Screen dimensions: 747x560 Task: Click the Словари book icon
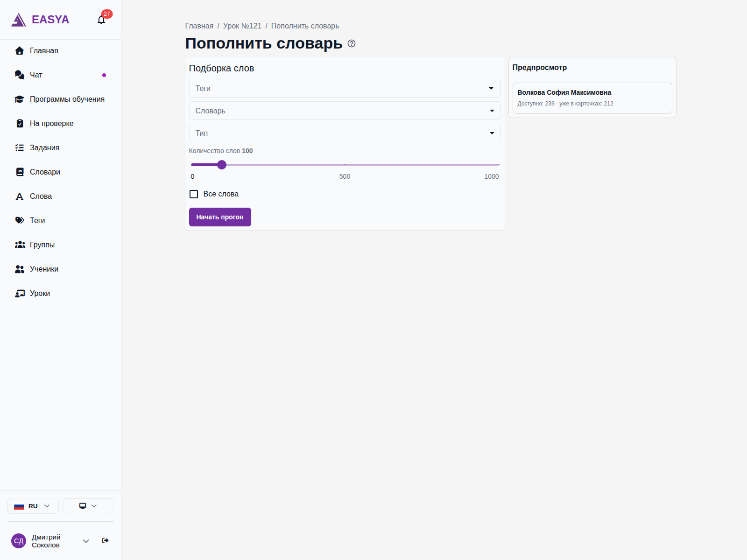click(x=20, y=172)
